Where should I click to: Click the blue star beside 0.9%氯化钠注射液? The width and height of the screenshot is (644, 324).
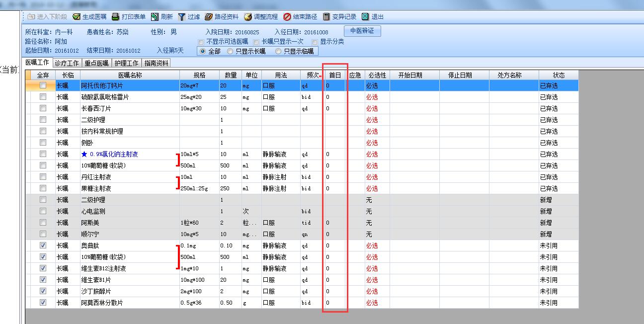[x=84, y=154]
